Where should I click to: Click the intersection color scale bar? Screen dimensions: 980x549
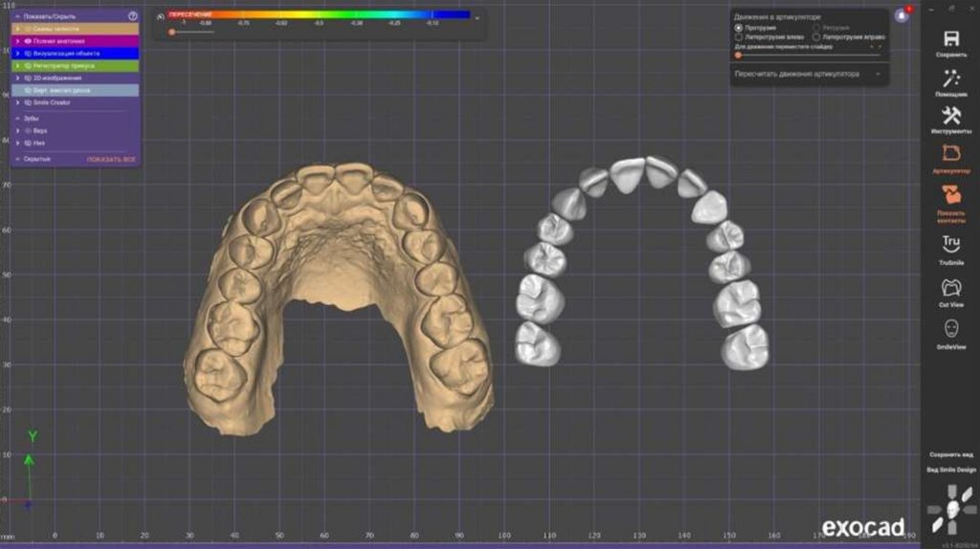point(318,14)
